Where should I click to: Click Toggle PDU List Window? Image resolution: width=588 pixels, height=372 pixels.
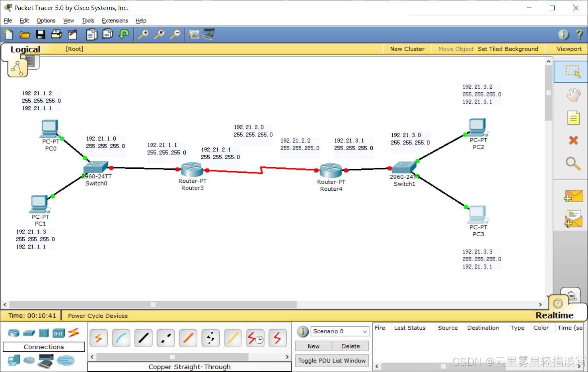(332, 360)
